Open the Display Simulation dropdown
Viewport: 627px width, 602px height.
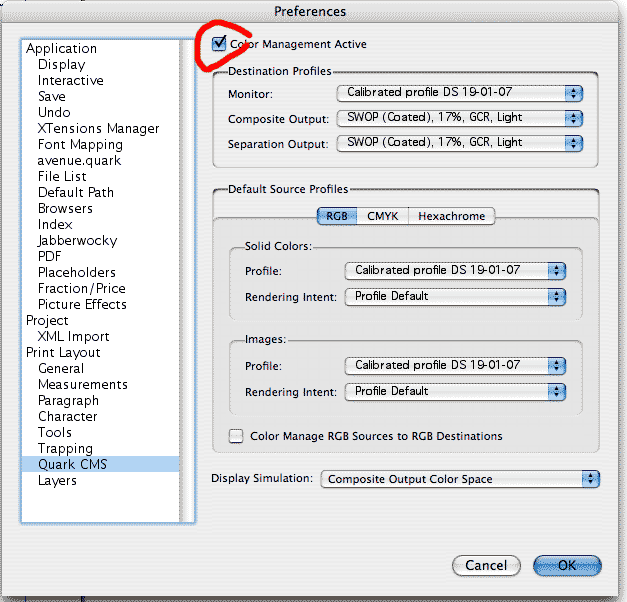click(460, 479)
